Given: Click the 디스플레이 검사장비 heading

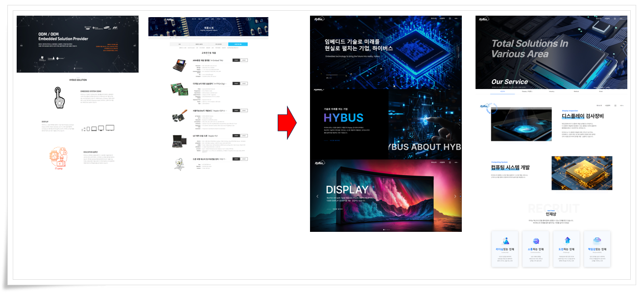Looking at the screenshot, I should coord(583,116).
